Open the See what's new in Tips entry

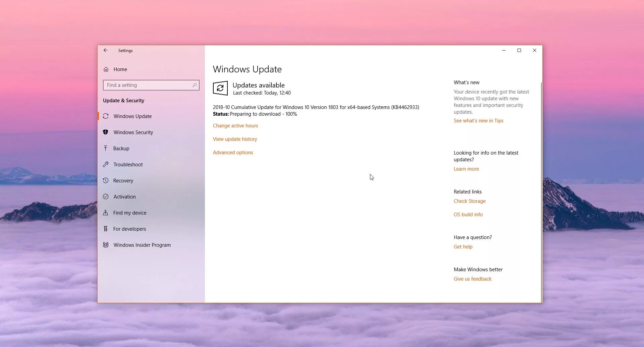478,120
